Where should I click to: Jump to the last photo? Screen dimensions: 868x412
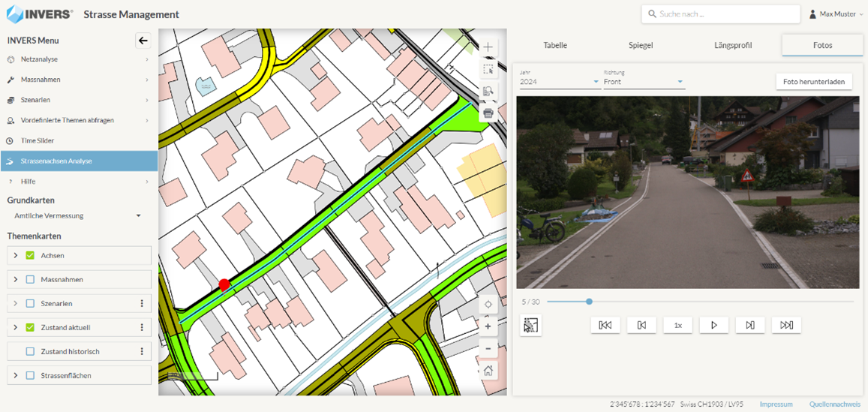[785, 325]
